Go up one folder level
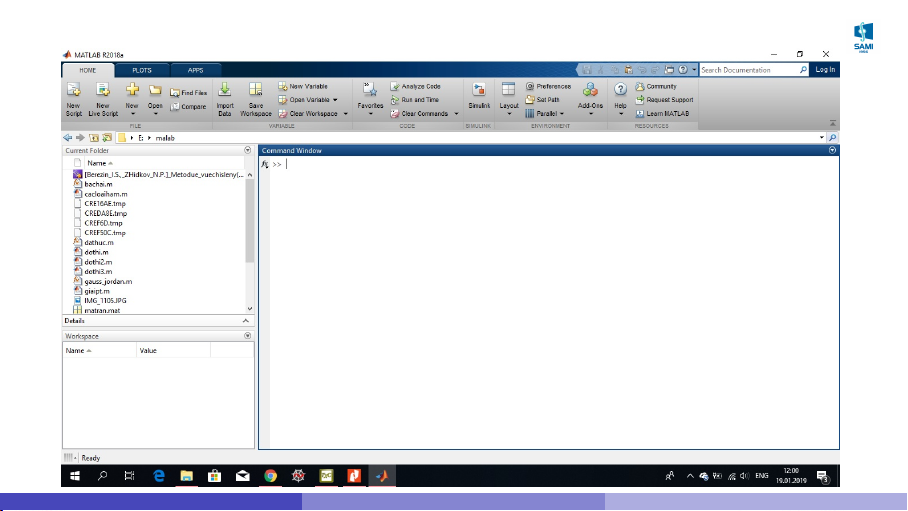Viewport: 908px width, 511px height. pos(94,138)
